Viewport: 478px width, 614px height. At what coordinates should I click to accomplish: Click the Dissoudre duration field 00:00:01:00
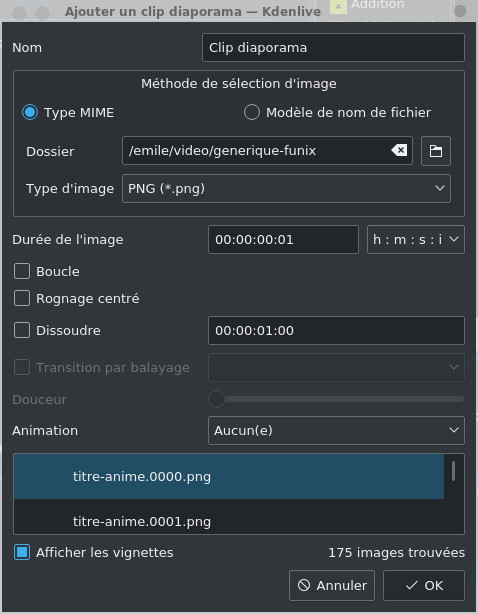(336, 330)
